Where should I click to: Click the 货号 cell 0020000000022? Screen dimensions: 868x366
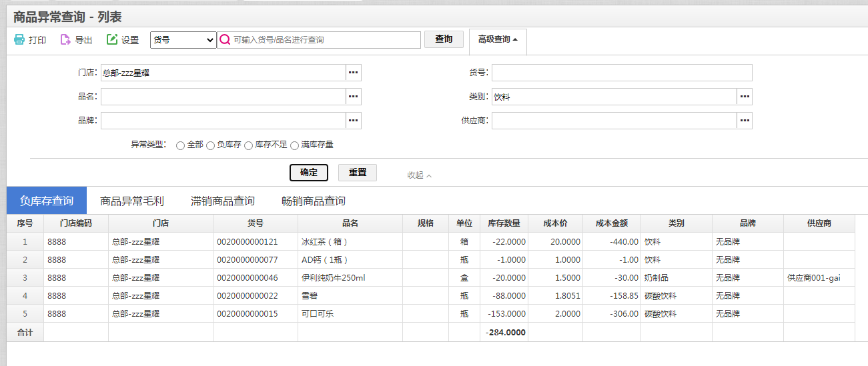(256, 295)
